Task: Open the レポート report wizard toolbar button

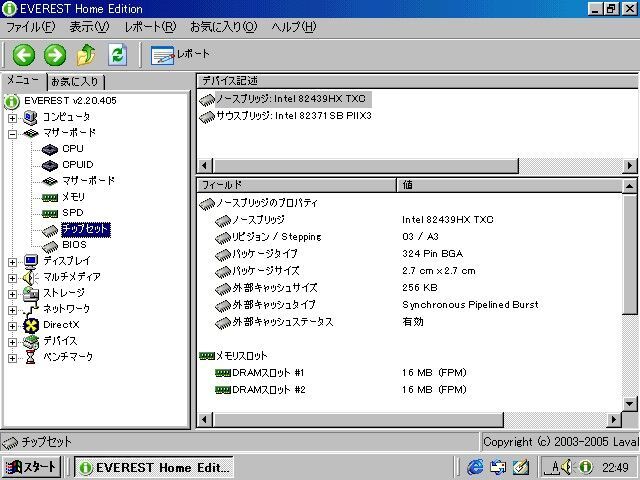Action: point(180,55)
